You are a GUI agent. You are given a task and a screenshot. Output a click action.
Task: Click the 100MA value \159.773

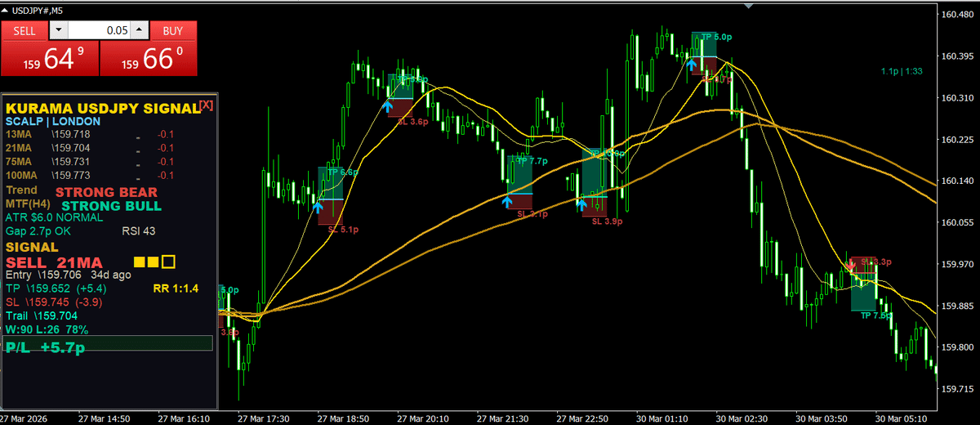71,176
